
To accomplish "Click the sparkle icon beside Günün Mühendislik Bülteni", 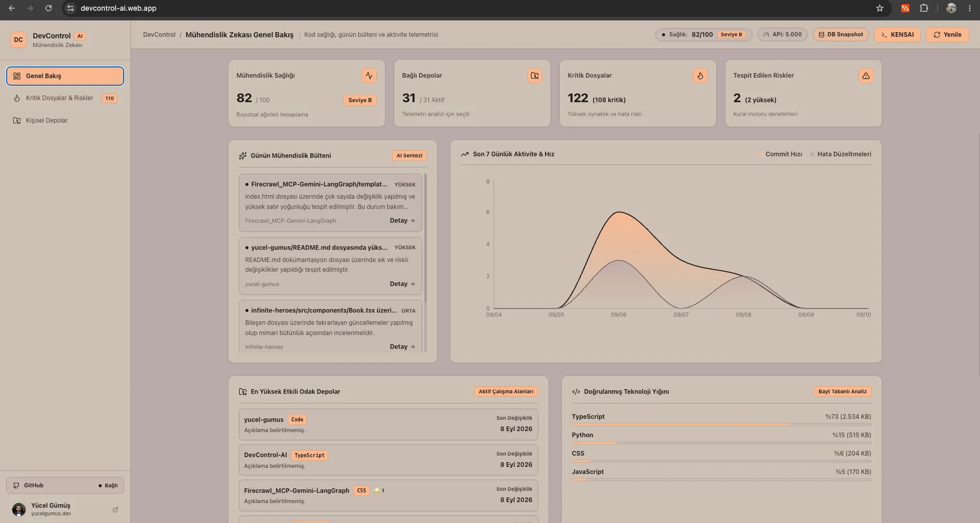I will [x=243, y=156].
